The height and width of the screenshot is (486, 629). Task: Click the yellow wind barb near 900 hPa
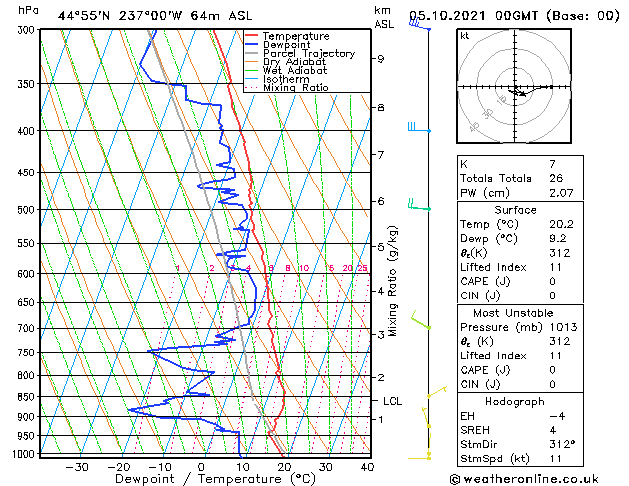[426, 417]
